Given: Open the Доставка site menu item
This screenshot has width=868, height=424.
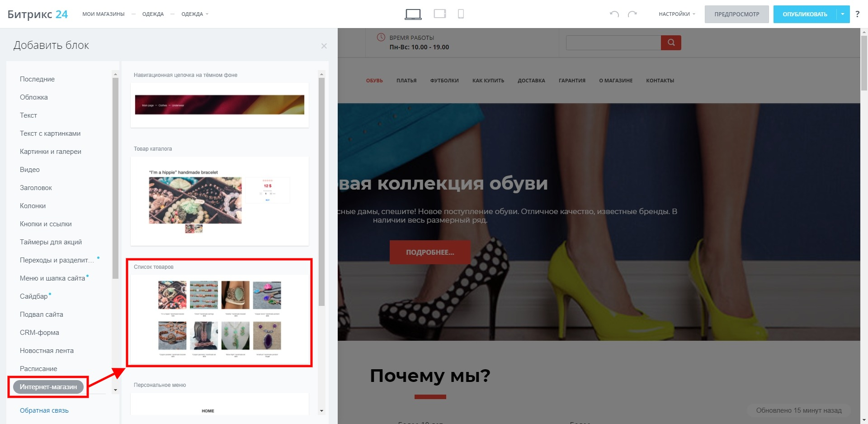Looking at the screenshot, I should (531, 81).
